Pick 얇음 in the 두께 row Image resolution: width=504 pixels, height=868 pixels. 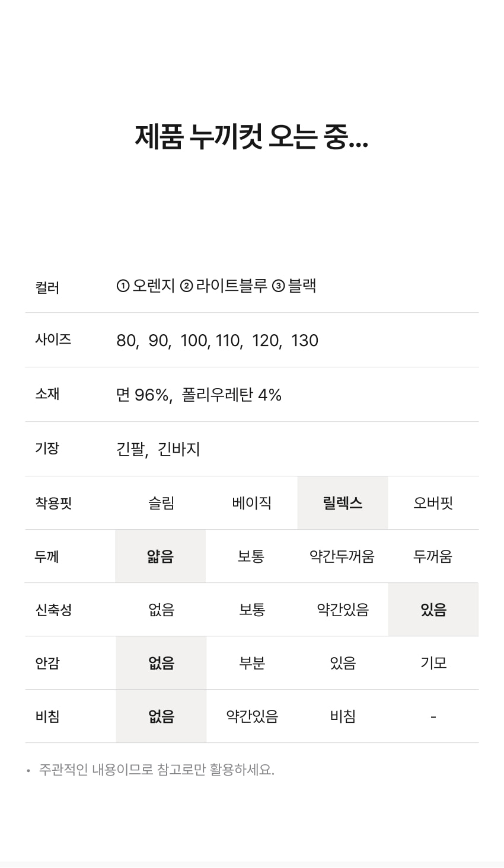[160, 556]
